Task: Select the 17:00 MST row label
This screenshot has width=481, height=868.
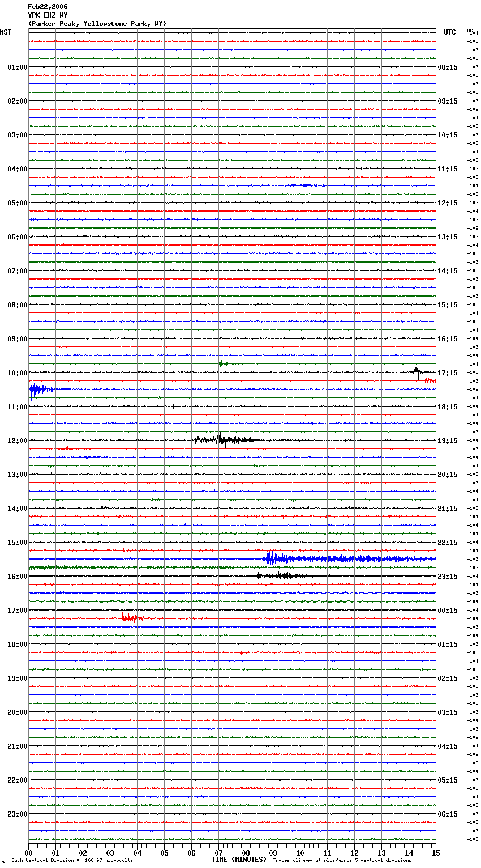Action: pos(18,611)
